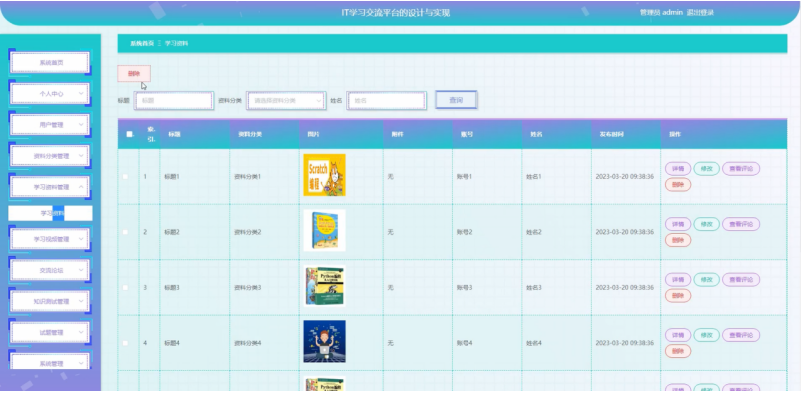The width and height of the screenshot is (801, 395).
Task: Click 修改 for row 标题1
Action: (706, 169)
